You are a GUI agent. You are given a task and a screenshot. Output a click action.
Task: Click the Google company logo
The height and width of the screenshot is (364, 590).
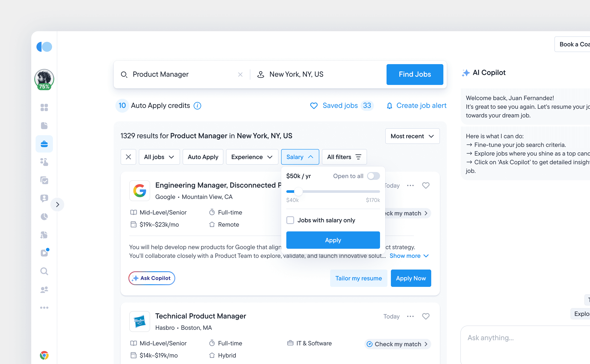pyautogui.click(x=139, y=191)
